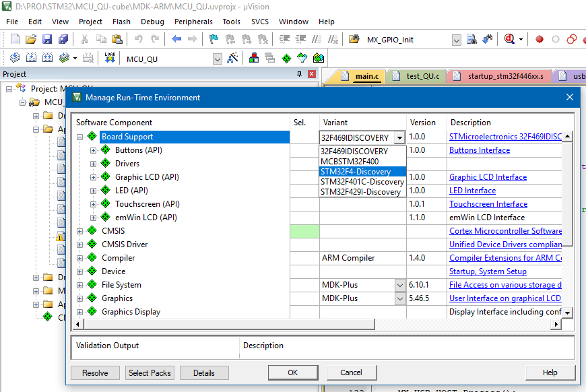Click the horizontal scrollbar right arrow
This screenshot has height=392, width=586.
pyautogui.click(x=556, y=325)
